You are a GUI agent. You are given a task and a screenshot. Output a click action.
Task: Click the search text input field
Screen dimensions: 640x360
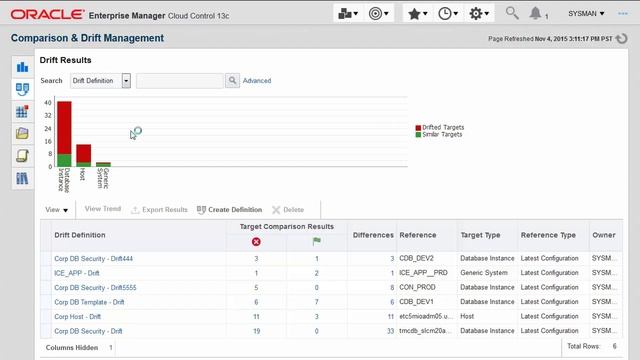(180, 81)
